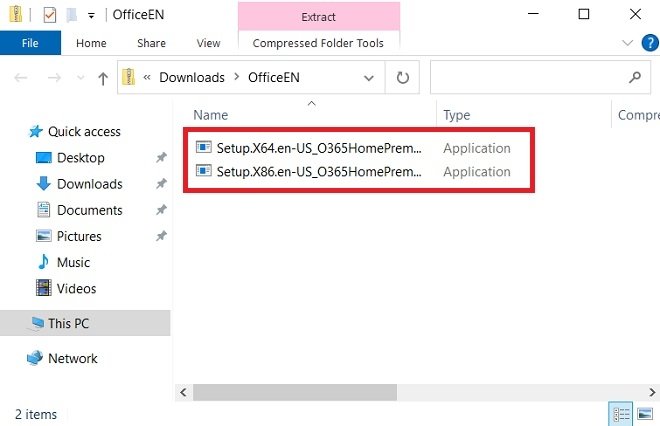The height and width of the screenshot is (426, 660).
Task: Open Music in the navigation pane
Action: click(73, 262)
